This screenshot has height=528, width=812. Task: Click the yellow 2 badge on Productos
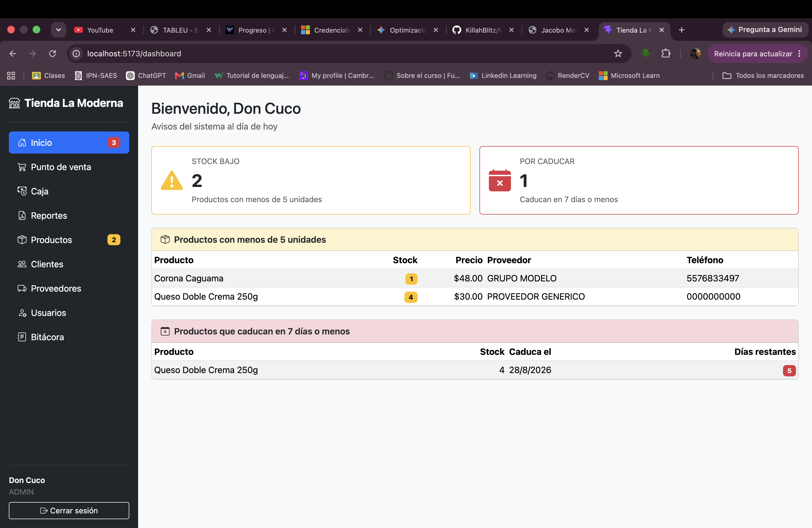click(x=114, y=240)
